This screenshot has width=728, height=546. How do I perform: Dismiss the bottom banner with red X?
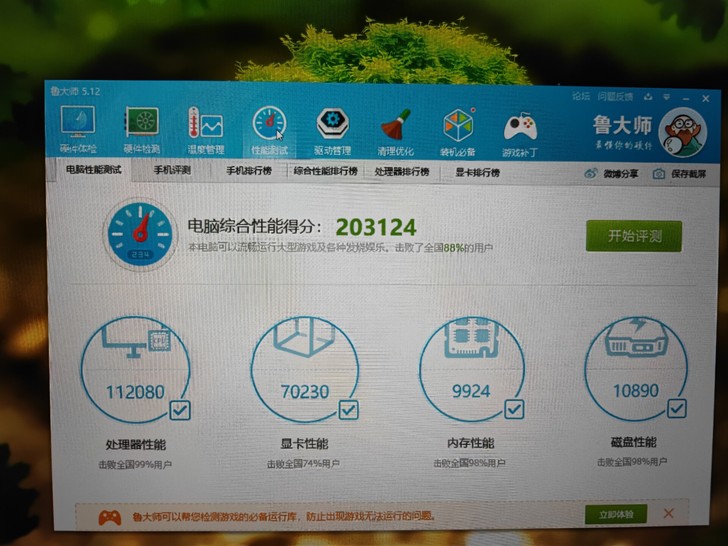coord(669,513)
